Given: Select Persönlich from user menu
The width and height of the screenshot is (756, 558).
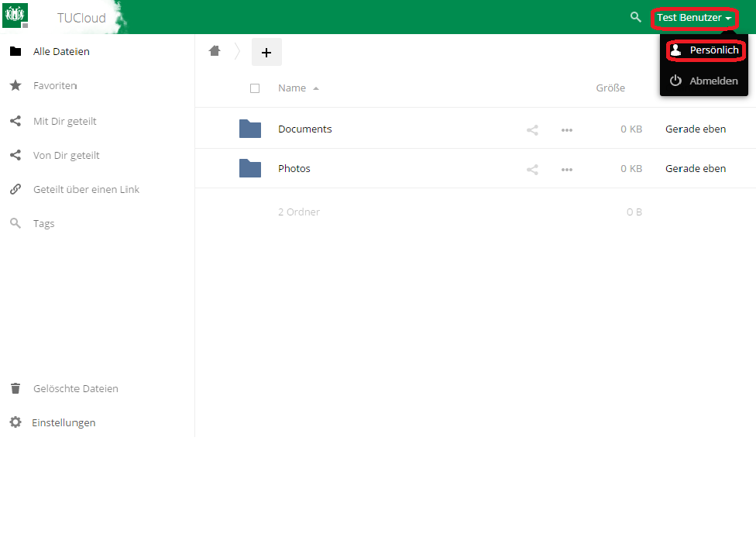Looking at the screenshot, I should click(x=705, y=50).
